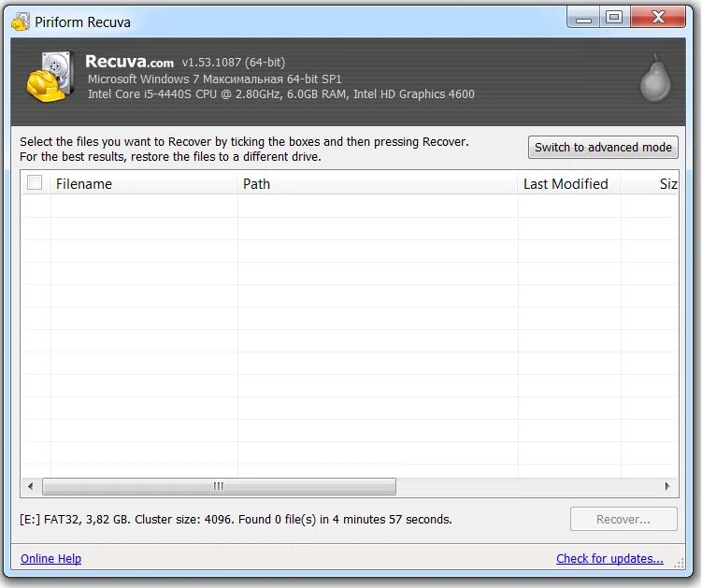Tick the select-all files checkbox
This screenshot has height=588, width=702.
[35, 182]
